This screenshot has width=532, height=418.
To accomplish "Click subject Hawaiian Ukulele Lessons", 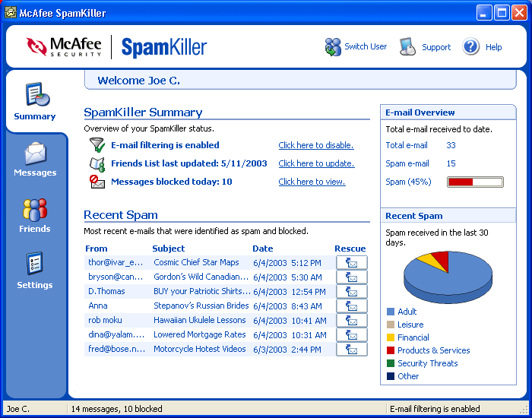I will click(199, 320).
